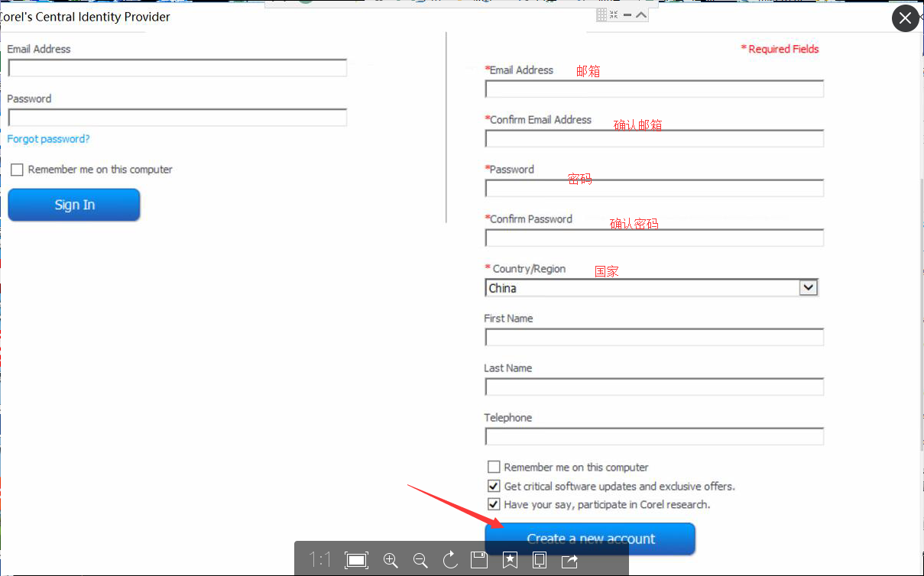
Task: Click the Last Name input field
Action: pyautogui.click(x=654, y=387)
